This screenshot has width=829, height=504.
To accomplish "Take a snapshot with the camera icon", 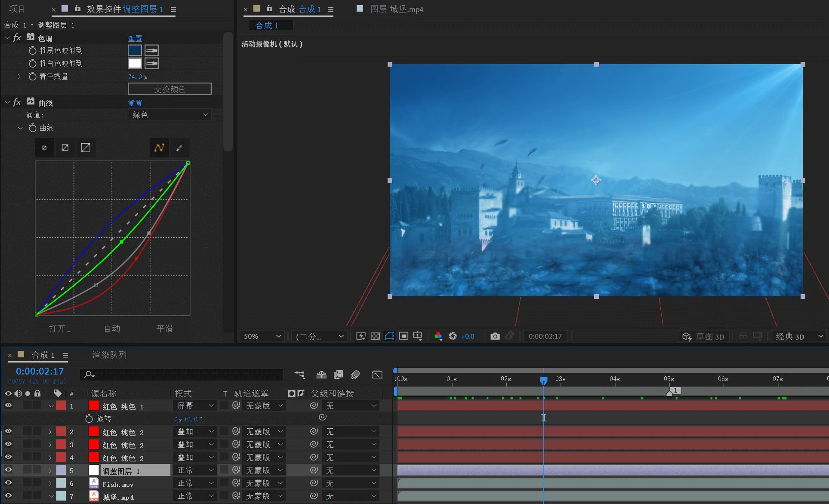I will [495, 336].
